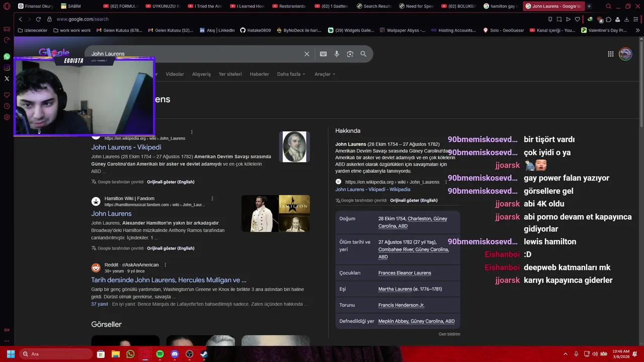Viewport: 644px width, 362px height.
Task: Switch to the Finansal Okuryazarlık browser tab
Action: [35, 7]
